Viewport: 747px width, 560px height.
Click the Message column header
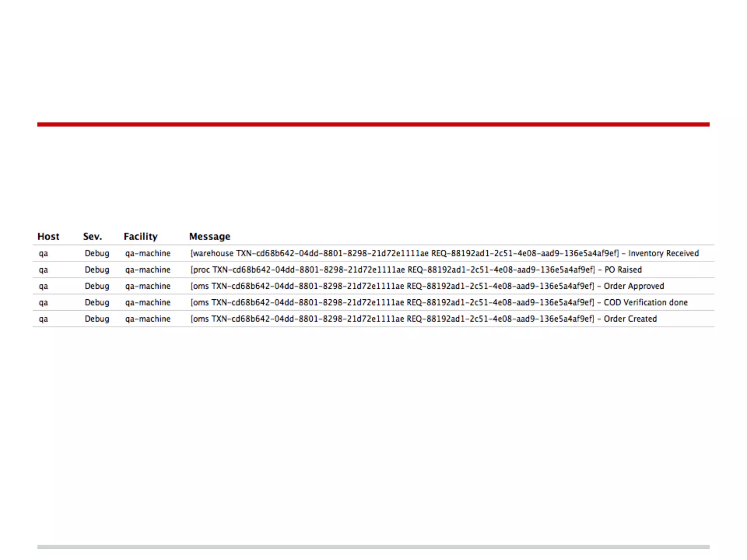(210, 237)
